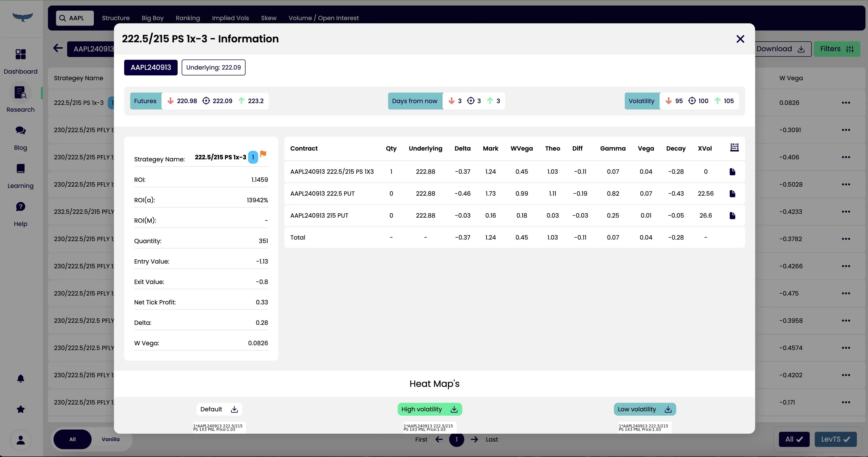Open the notifications bell in the sidebar
Image resolution: width=868 pixels, height=457 pixels.
[20, 379]
